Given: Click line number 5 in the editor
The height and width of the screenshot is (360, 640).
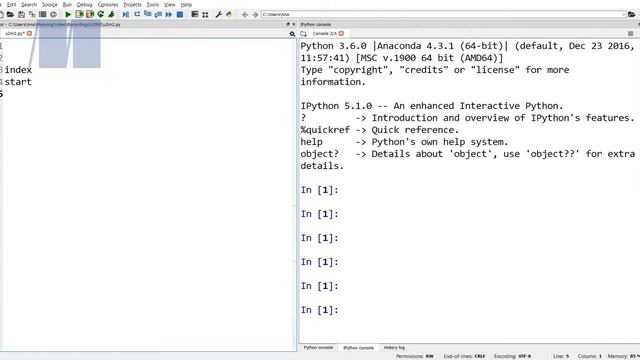Looking at the screenshot, I should pyautogui.click(x=1, y=94).
